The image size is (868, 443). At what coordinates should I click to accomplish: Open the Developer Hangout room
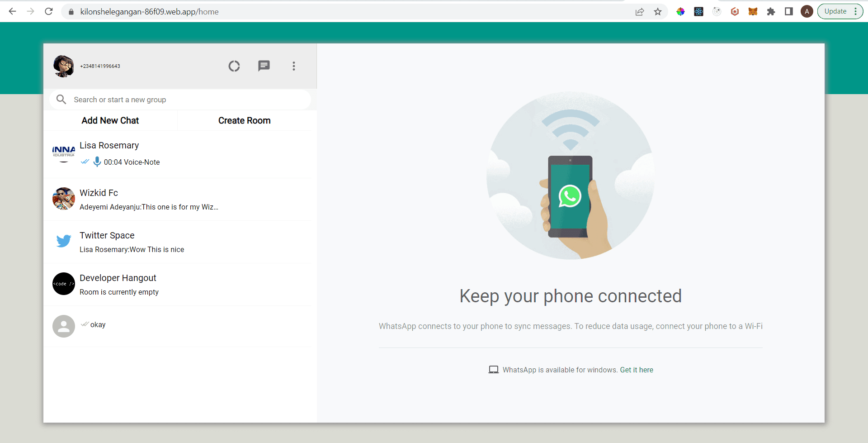[x=177, y=285]
